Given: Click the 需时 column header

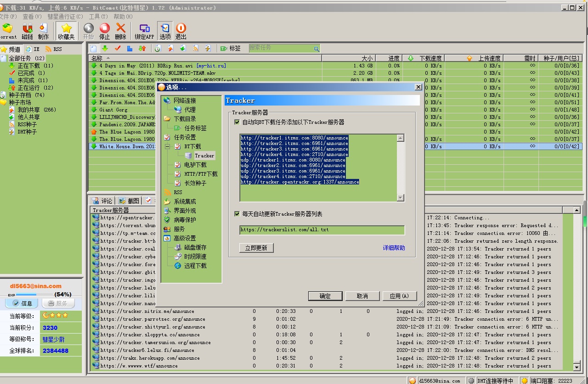Looking at the screenshot, I should click(521, 58).
